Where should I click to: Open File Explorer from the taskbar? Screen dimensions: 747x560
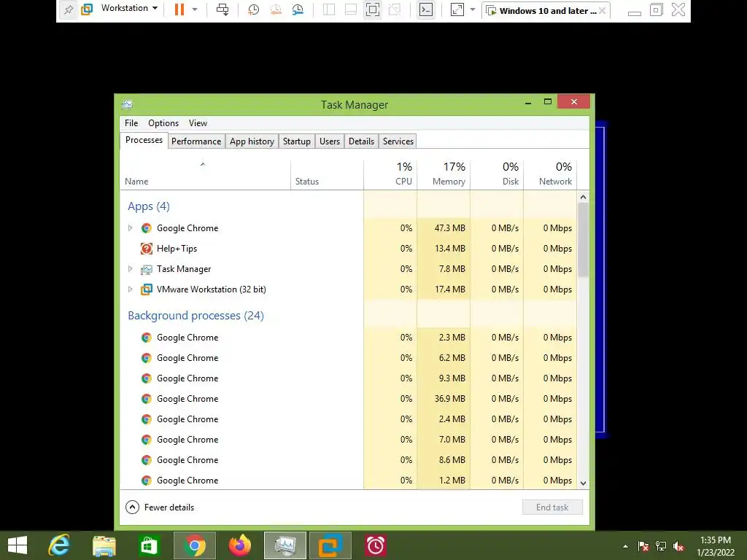(x=104, y=545)
